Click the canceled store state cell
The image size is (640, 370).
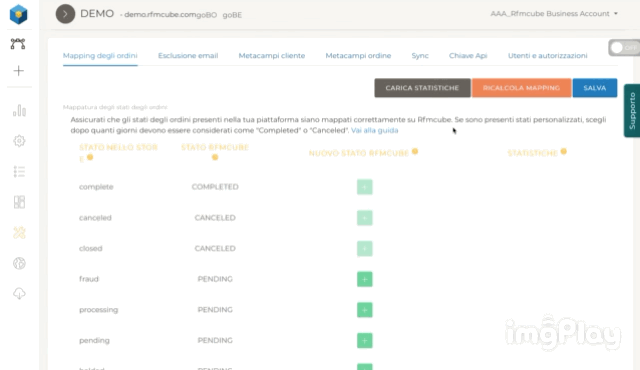[95, 218]
